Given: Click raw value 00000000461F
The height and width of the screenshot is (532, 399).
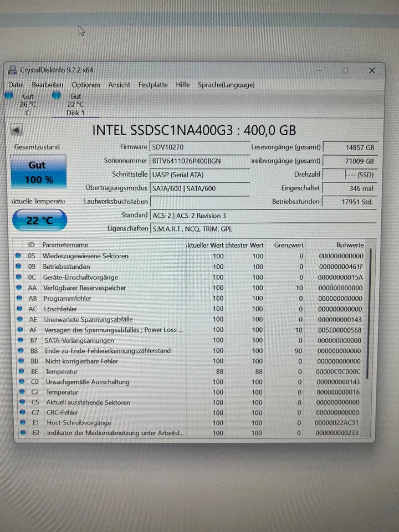Looking at the screenshot, I should (341, 267).
